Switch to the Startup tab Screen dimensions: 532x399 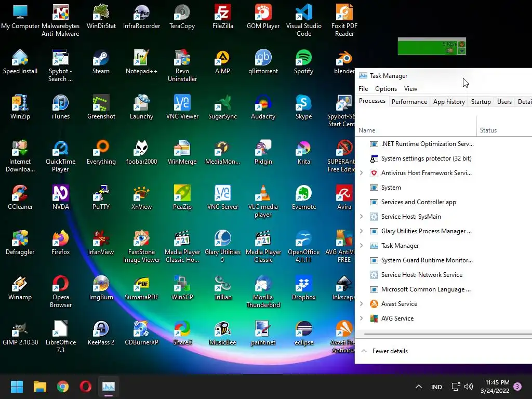pyautogui.click(x=481, y=102)
